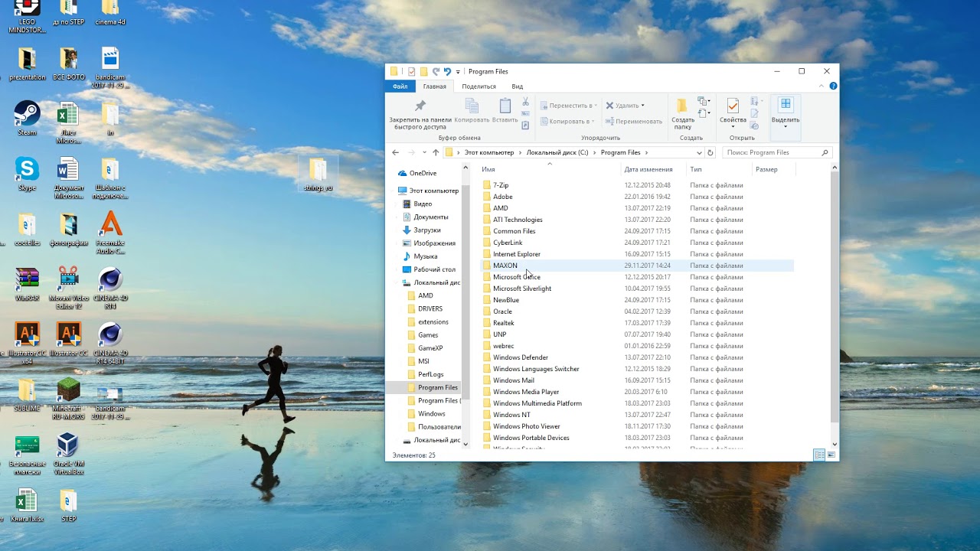980x551 pixels.
Task: Select the Windows Media Player folder
Action: coord(637,392)
